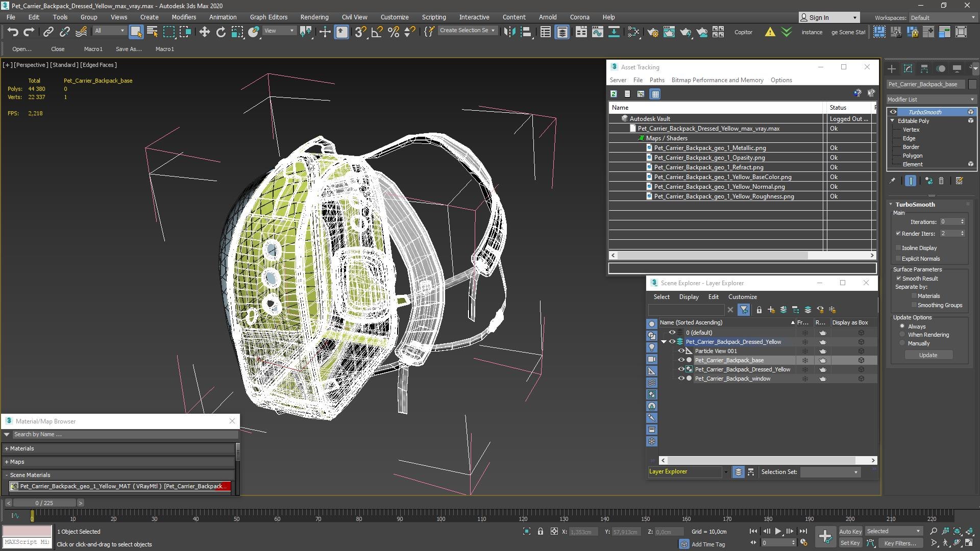Click the Create panel plus icon
Image resolution: width=980 pixels, height=551 pixels.
pyautogui.click(x=891, y=68)
